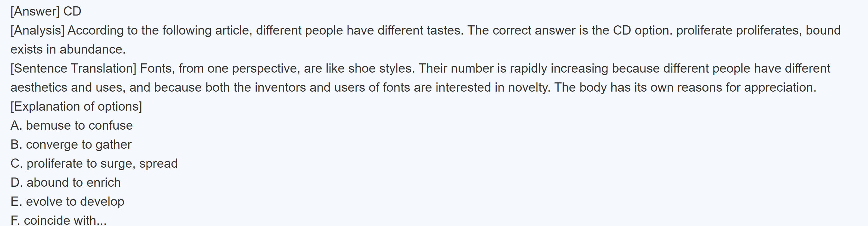
Task: Click the [Answer] label
Action: pyautogui.click(x=35, y=11)
